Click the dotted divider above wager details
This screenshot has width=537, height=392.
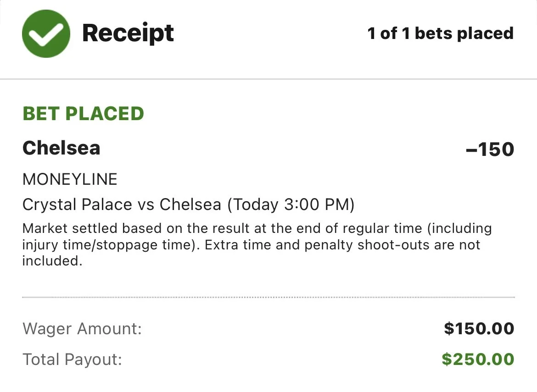(x=268, y=297)
